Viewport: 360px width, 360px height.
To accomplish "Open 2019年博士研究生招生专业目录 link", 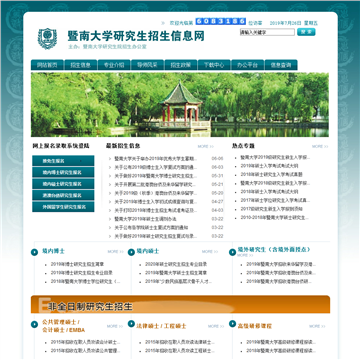I will (82, 273).
